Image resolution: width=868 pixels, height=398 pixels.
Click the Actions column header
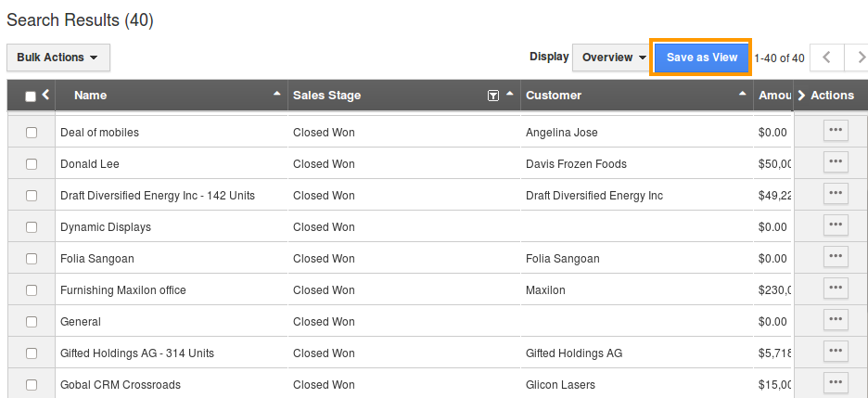832,96
